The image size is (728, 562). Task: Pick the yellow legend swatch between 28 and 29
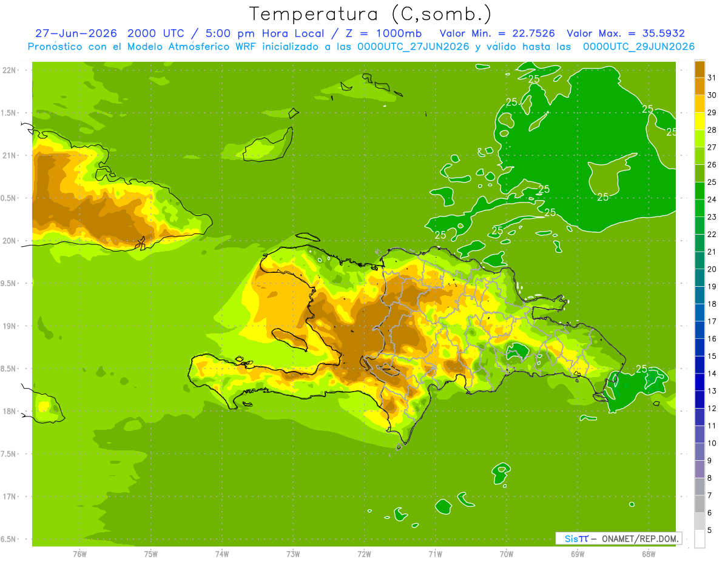(699, 121)
